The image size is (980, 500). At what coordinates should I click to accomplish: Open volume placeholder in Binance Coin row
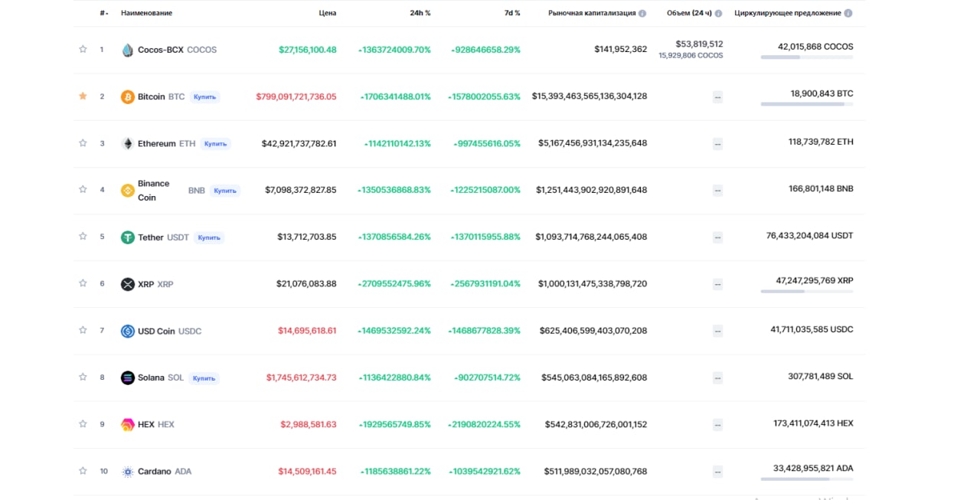click(x=717, y=191)
